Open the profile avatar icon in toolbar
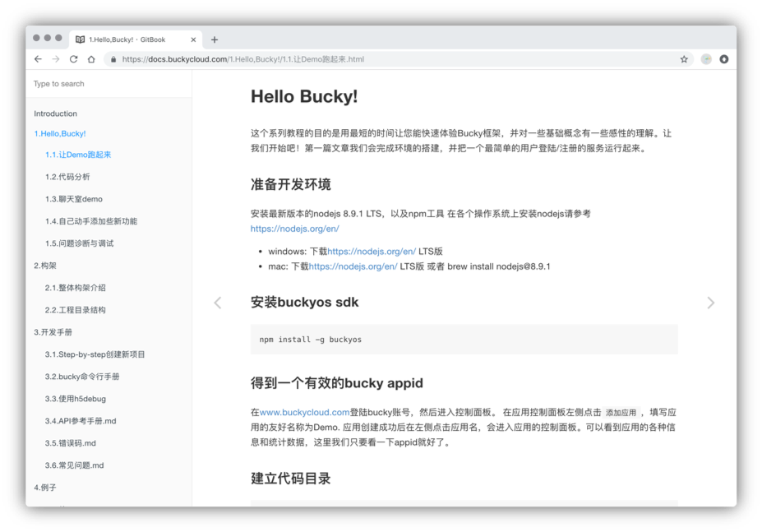Image resolution: width=762 pixels, height=532 pixels. pyautogui.click(x=706, y=59)
